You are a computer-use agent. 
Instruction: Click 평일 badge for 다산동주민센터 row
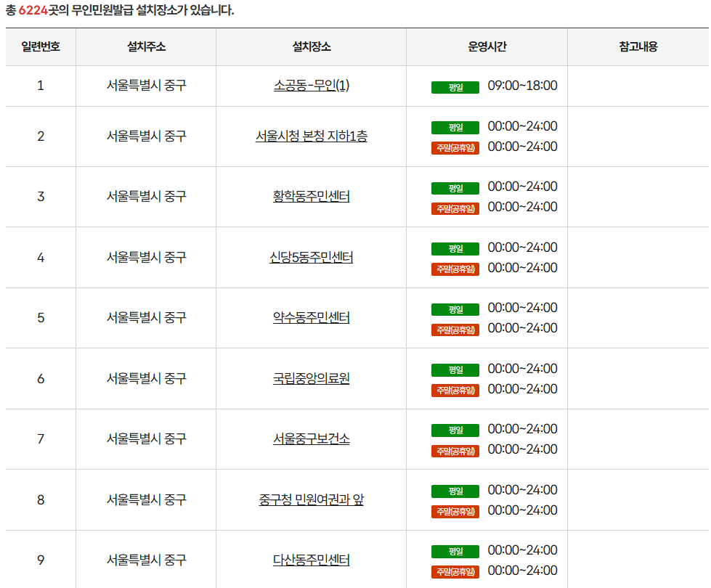[455, 552]
